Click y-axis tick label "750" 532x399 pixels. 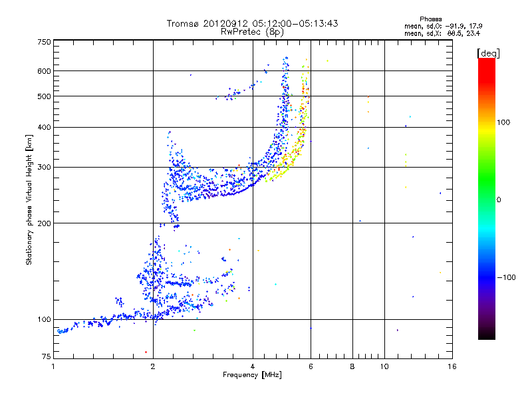44,42
